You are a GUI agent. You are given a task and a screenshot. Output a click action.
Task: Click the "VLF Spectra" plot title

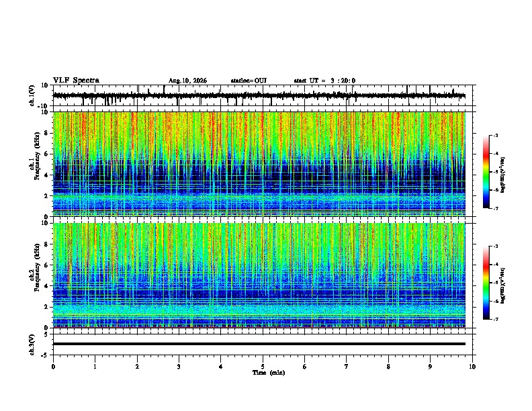[76, 81]
